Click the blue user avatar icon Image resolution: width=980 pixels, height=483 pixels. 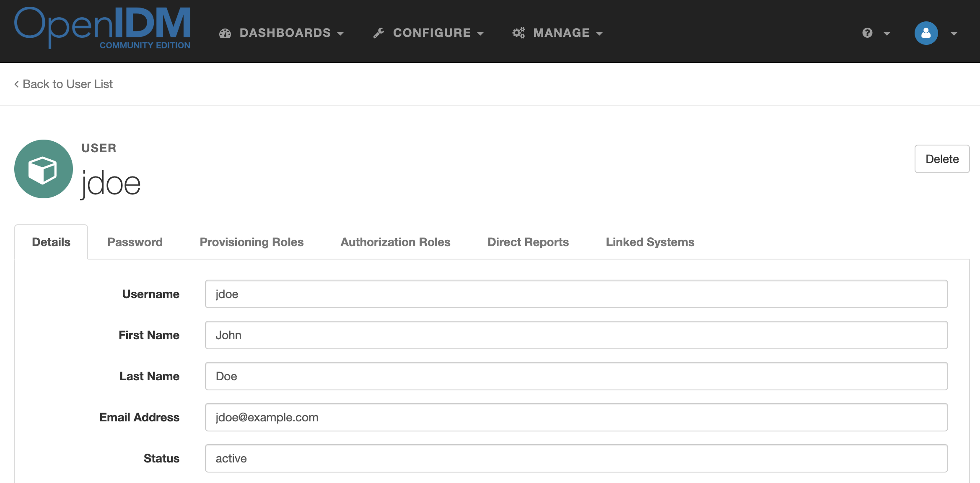tap(926, 33)
